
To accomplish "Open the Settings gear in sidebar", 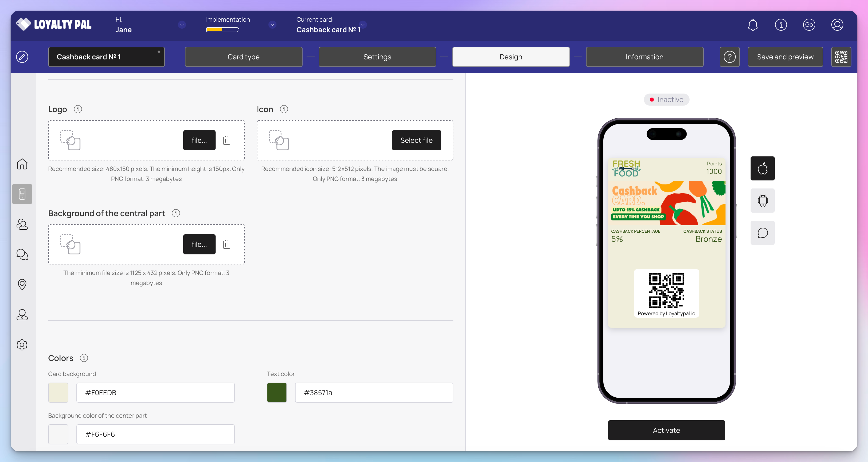I will tap(22, 345).
